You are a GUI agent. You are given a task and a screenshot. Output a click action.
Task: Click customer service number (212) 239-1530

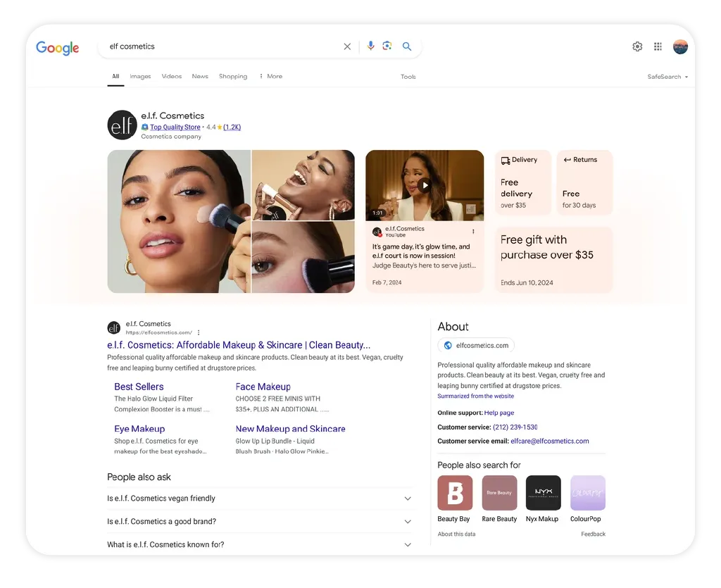point(515,427)
